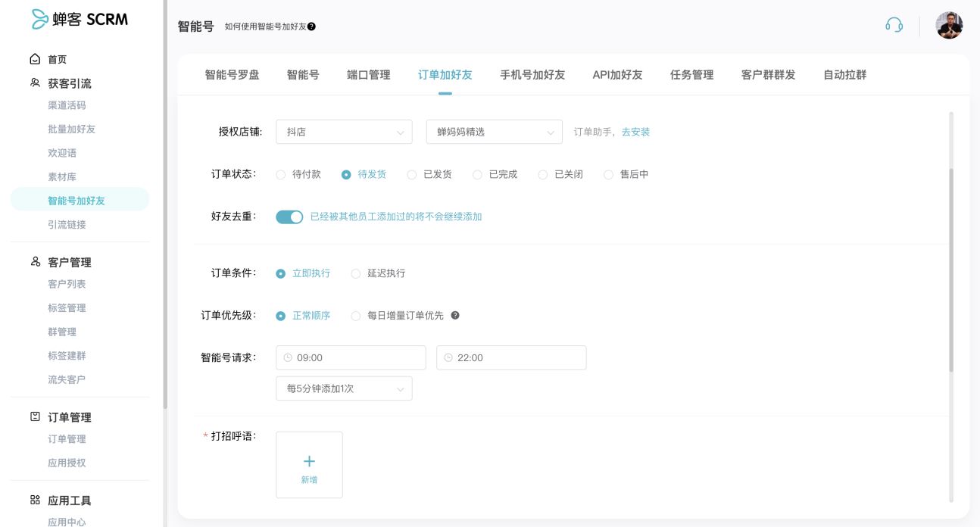The height and width of the screenshot is (527, 980).
Task: Switch to 自动拉群 tab
Action: pos(845,75)
